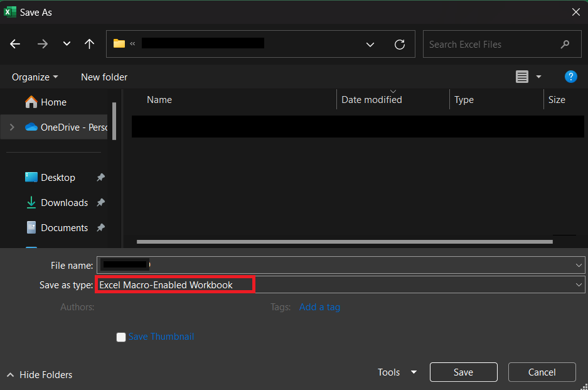This screenshot has height=390, width=588.
Task: Click the Excel icon in title bar
Action: pyautogui.click(x=9, y=12)
